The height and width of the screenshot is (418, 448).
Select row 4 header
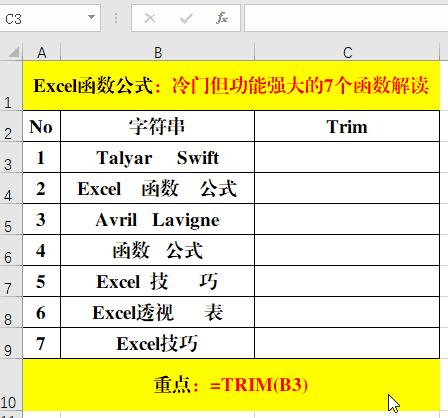point(11,188)
